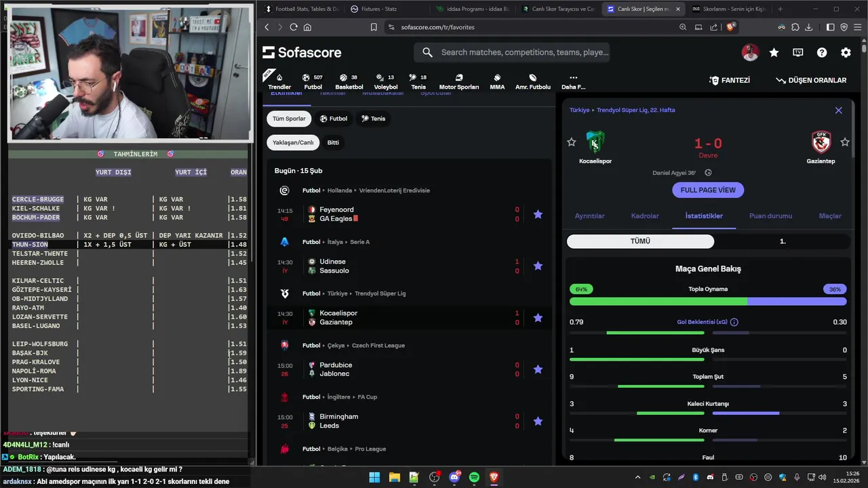This screenshot has height=488, width=868.
Task: Open Maçlar tab
Action: pos(830,216)
